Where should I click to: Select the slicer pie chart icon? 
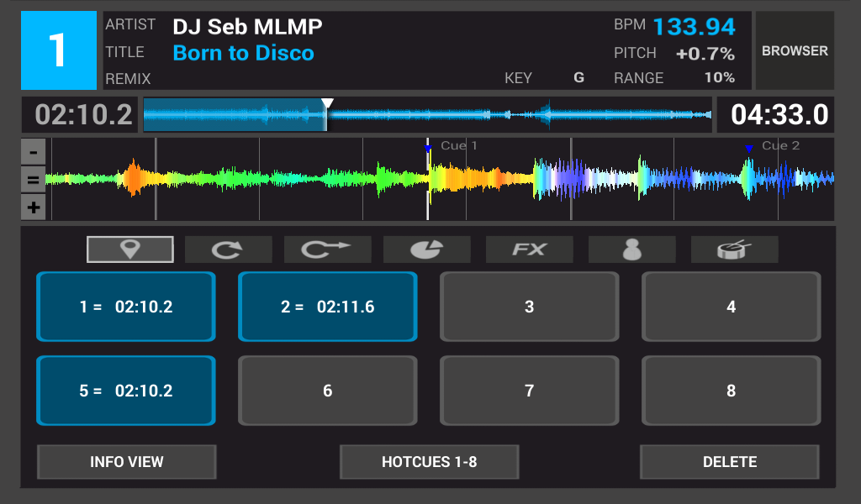[x=427, y=249]
